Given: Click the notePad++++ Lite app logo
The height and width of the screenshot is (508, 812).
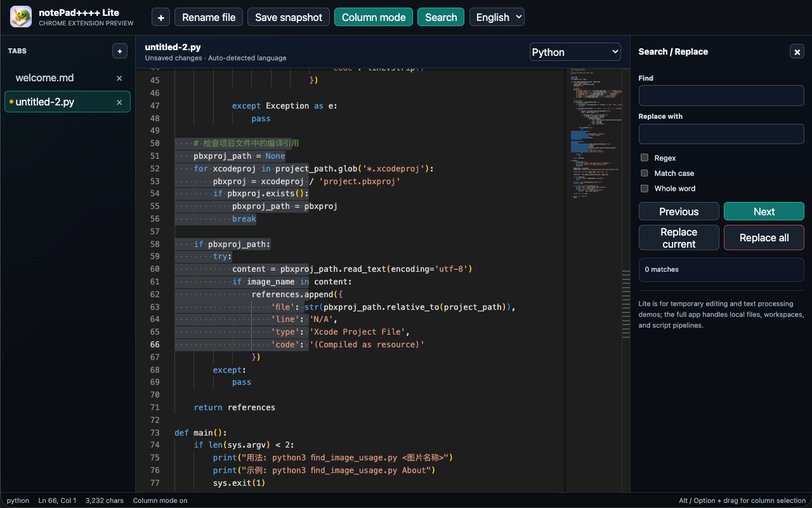Looking at the screenshot, I should [x=21, y=17].
